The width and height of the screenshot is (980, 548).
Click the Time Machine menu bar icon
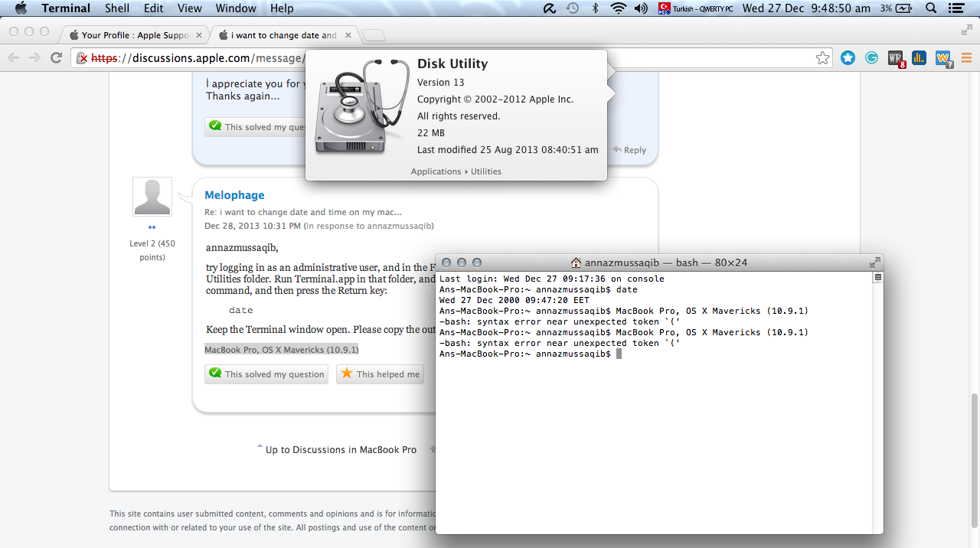(x=572, y=8)
